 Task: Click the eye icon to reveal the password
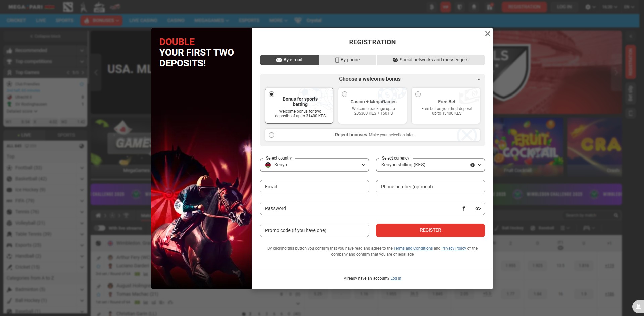pos(478,208)
